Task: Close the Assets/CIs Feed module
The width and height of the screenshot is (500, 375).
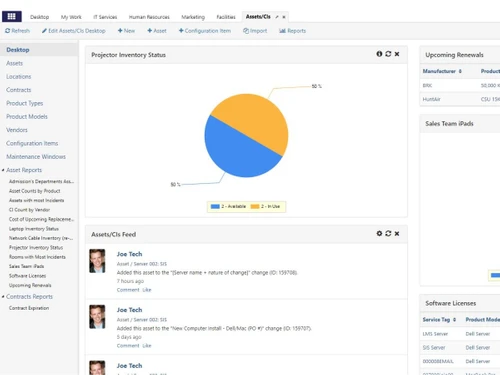Action: (397, 233)
